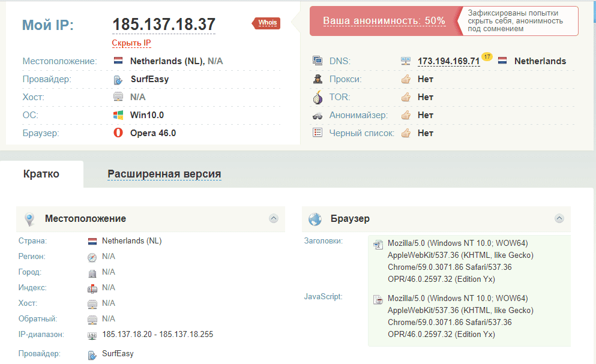The height and width of the screenshot is (364, 596).
Task: Click the IP address 185.137.18.37
Action: click(164, 25)
